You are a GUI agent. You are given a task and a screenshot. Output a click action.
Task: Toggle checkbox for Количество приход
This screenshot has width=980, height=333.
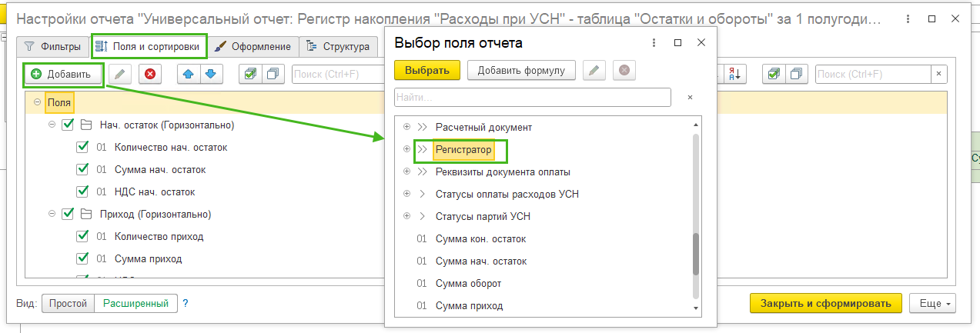coord(82,236)
